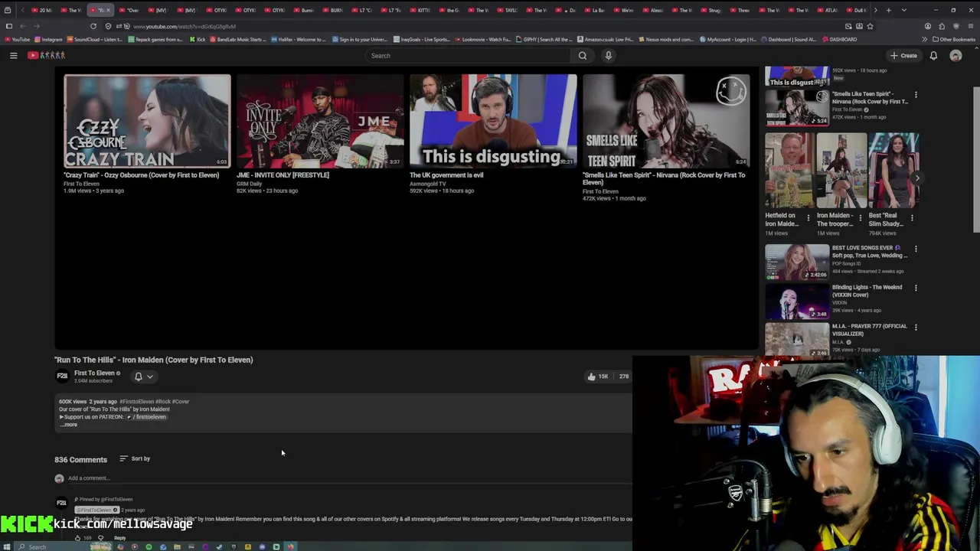Dislike the video showing 278
The width and height of the screenshot is (980, 551).
click(623, 377)
